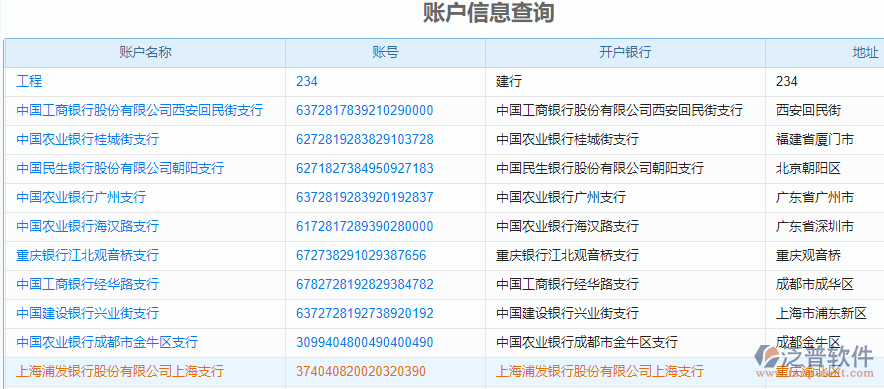Screen dimensions: 884x389
Task: Click account number 6372819283920192837
Action: 365,197
